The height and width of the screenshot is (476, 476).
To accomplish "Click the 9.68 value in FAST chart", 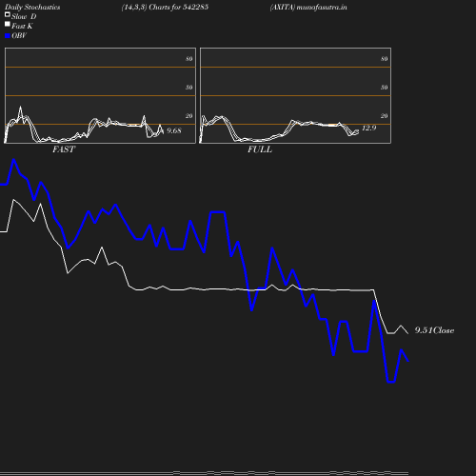I will (174, 130).
